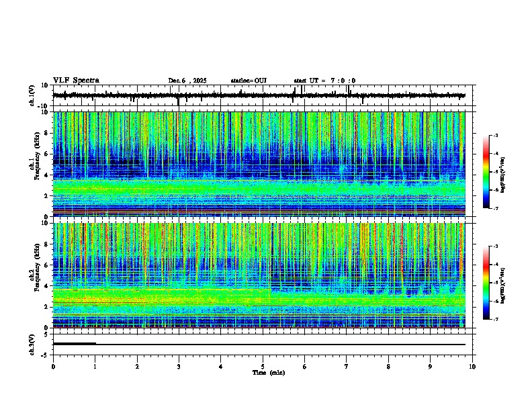Click the date text 'Dec. 6 , 2025'
Screen dimensions: 532x411
pyautogui.click(x=187, y=81)
